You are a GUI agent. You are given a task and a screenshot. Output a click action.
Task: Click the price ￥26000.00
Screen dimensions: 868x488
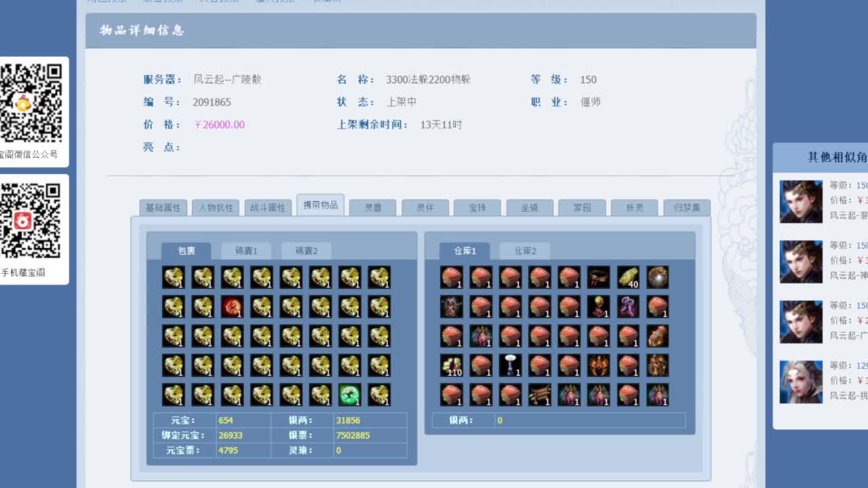click(x=219, y=125)
